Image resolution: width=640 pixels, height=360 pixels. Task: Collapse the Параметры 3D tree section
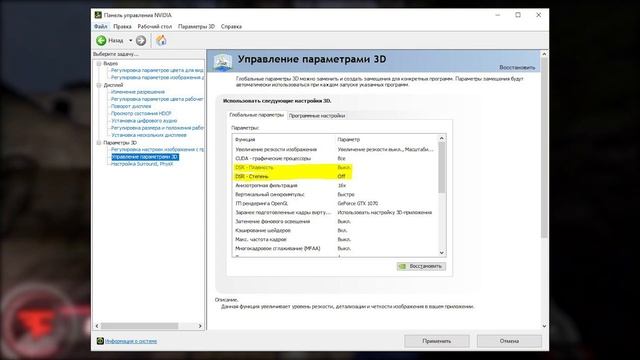[99, 143]
